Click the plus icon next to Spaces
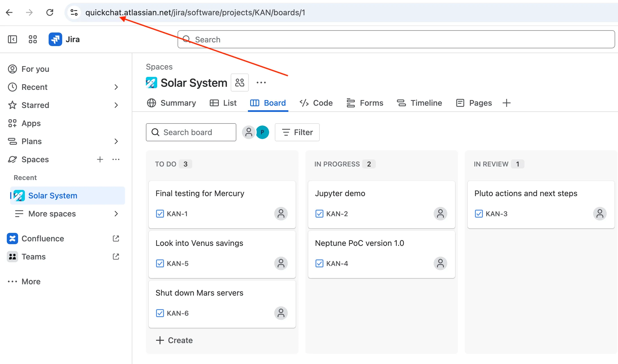The width and height of the screenshot is (618, 364). [x=100, y=159]
